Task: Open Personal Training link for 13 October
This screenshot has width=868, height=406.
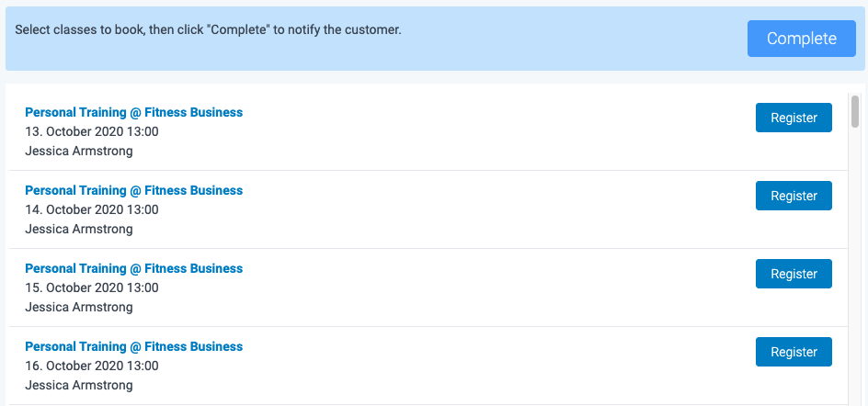Action: coord(134,112)
